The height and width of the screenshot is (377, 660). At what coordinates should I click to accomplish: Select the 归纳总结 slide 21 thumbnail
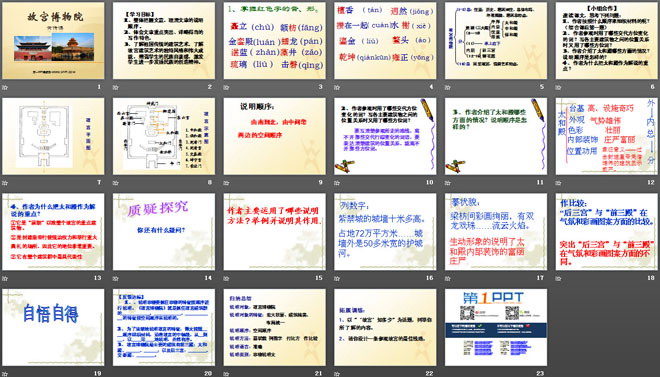[x=274, y=327]
